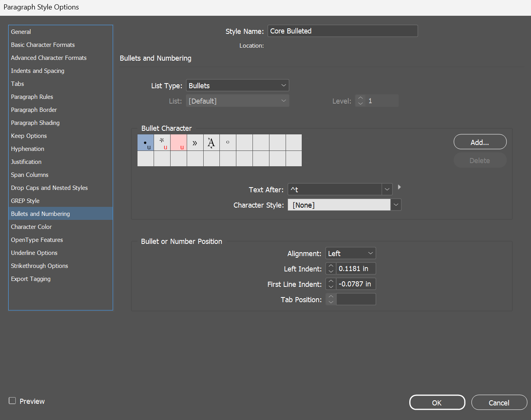The height and width of the screenshot is (420, 531).
Task: Open the Character Style dropdown
Action: click(395, 204)
